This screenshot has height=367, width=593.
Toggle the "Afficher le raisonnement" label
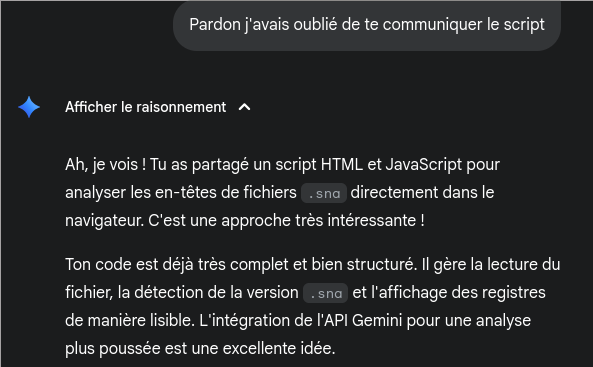coord(146,107)
